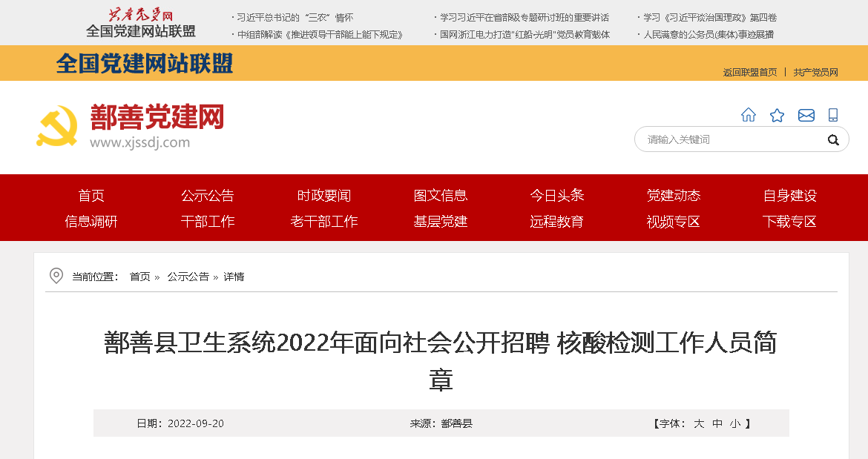868x459 pixels.
Task: Click the location pin icon beside 当前位置
Action: pos(56,275)
